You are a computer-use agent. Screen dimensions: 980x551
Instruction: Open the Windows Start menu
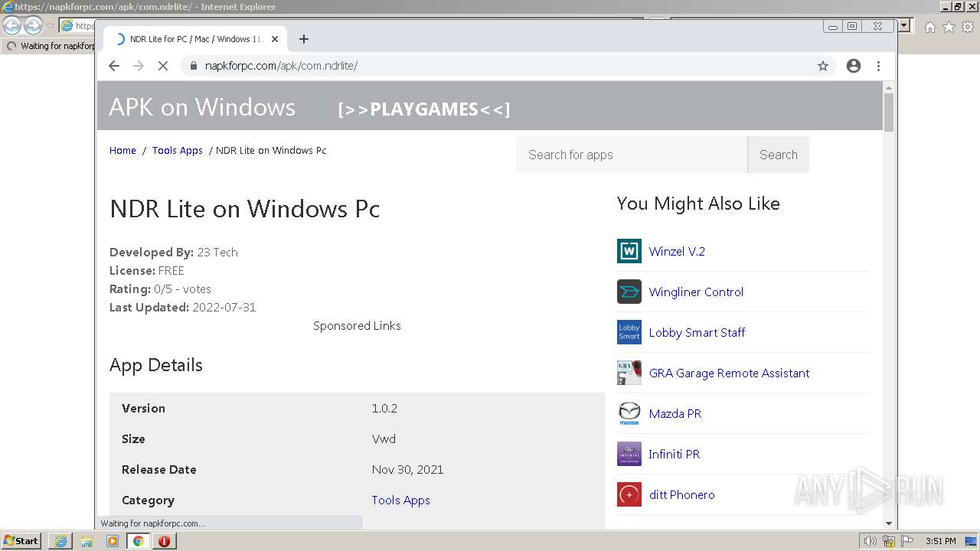pos(21,540)
